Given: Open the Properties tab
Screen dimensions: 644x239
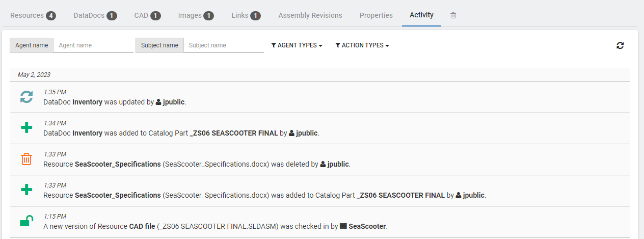Looking at the screenshot, I should click(376, 15).
